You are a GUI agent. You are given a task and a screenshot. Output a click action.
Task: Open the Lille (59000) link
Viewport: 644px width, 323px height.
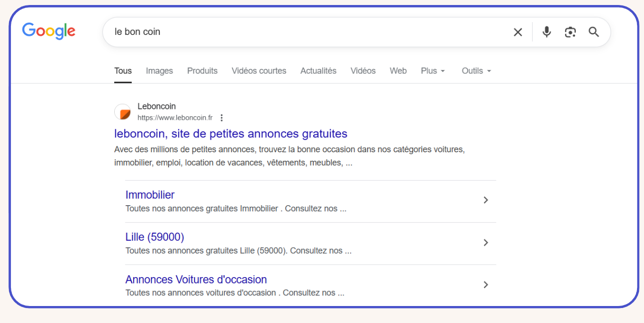154,237
